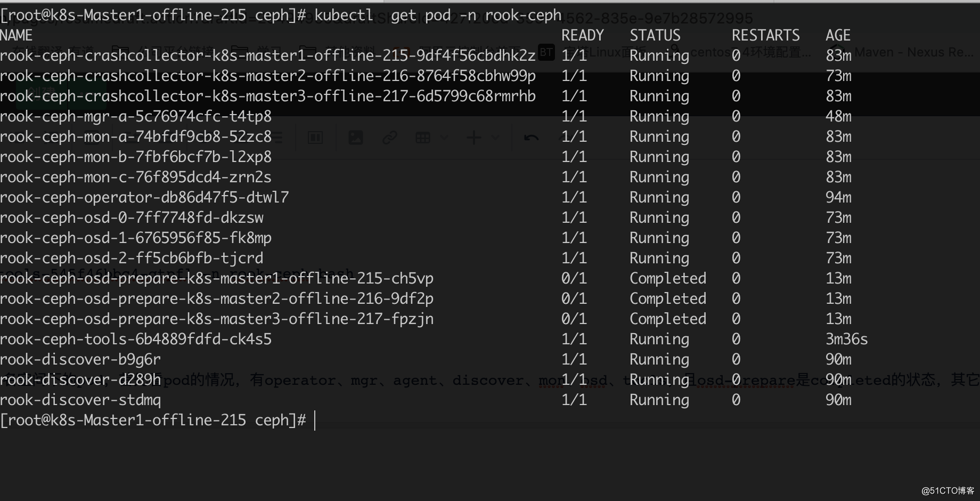This screenshot has width=980, height=501.
Task: Click the STATUS column header
Action: [x=655, y=35]
